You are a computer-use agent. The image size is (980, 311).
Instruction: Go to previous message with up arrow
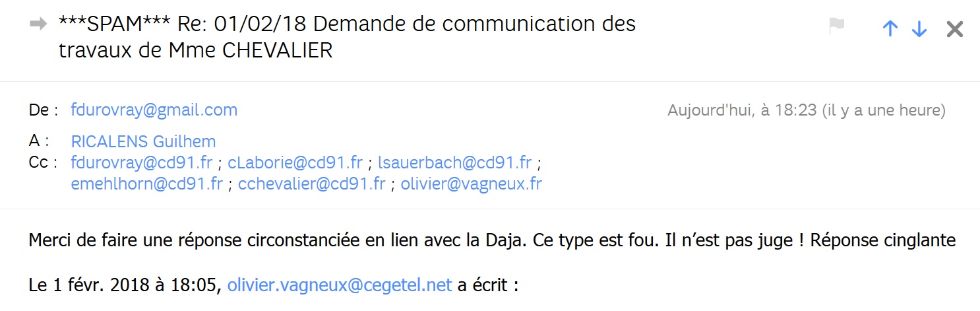click(x=890, y=28)
